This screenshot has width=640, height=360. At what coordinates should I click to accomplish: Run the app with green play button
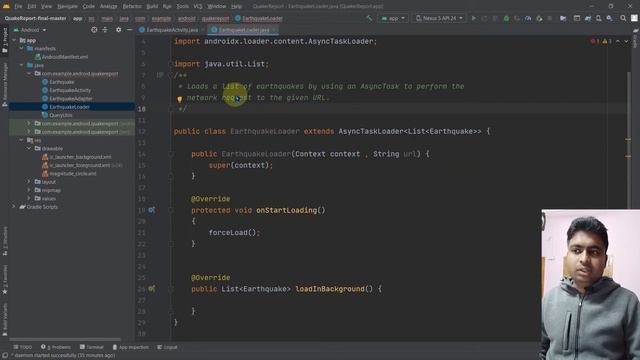coord(473,18)
